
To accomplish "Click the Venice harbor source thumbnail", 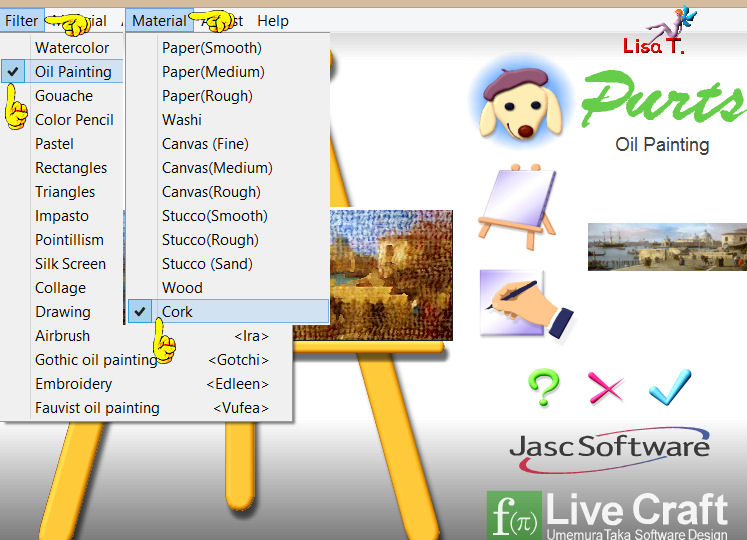I will tap(667, 247).
